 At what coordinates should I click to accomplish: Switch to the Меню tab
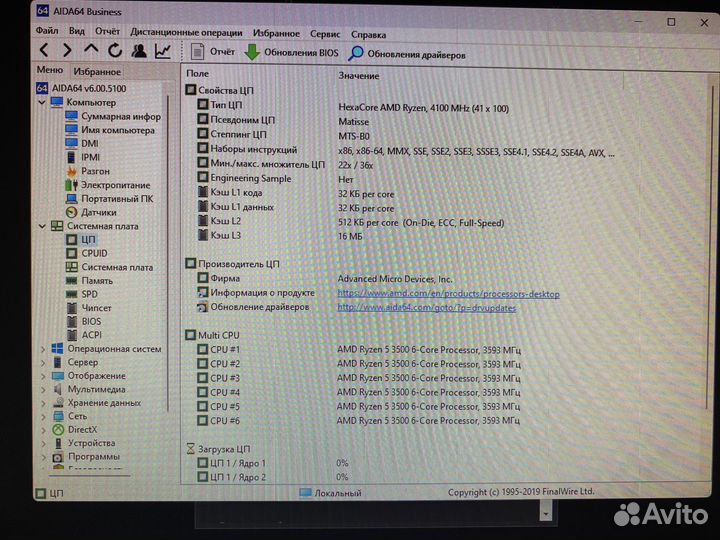[50, 70]
